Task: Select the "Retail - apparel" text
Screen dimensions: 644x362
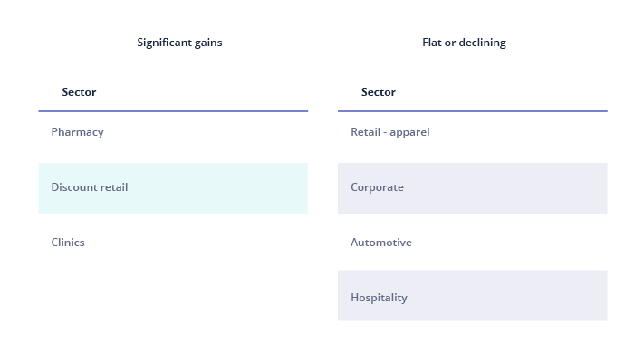Action: point(389,132)
